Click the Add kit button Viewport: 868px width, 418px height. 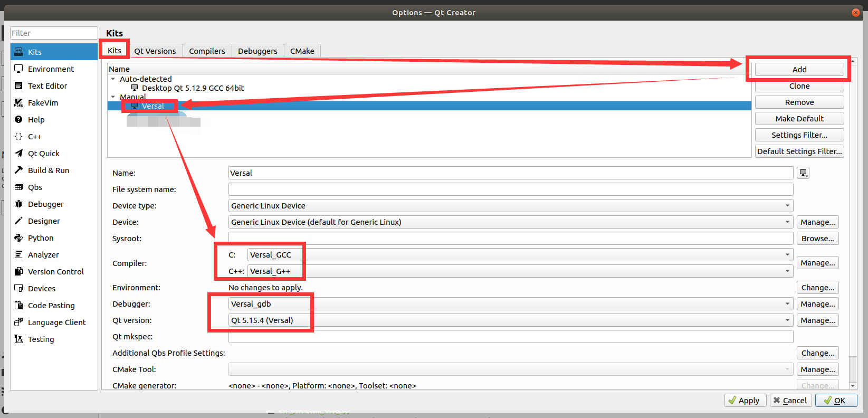(799, 69)
